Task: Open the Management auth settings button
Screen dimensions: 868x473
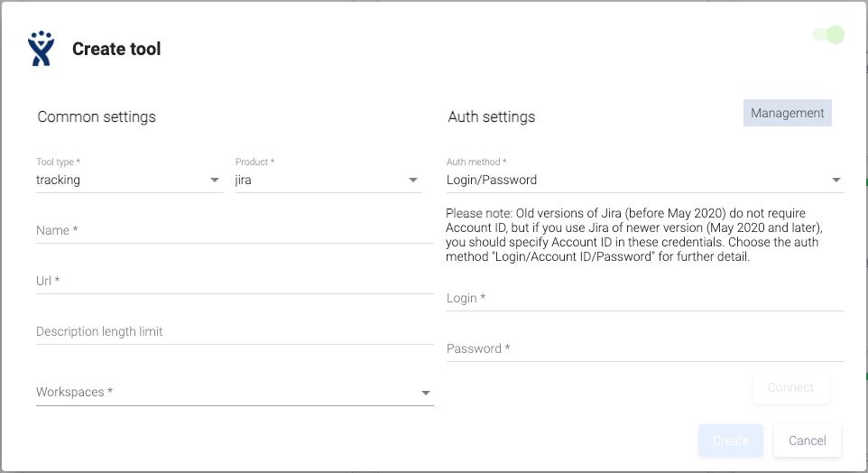Action: click(787, 113)
